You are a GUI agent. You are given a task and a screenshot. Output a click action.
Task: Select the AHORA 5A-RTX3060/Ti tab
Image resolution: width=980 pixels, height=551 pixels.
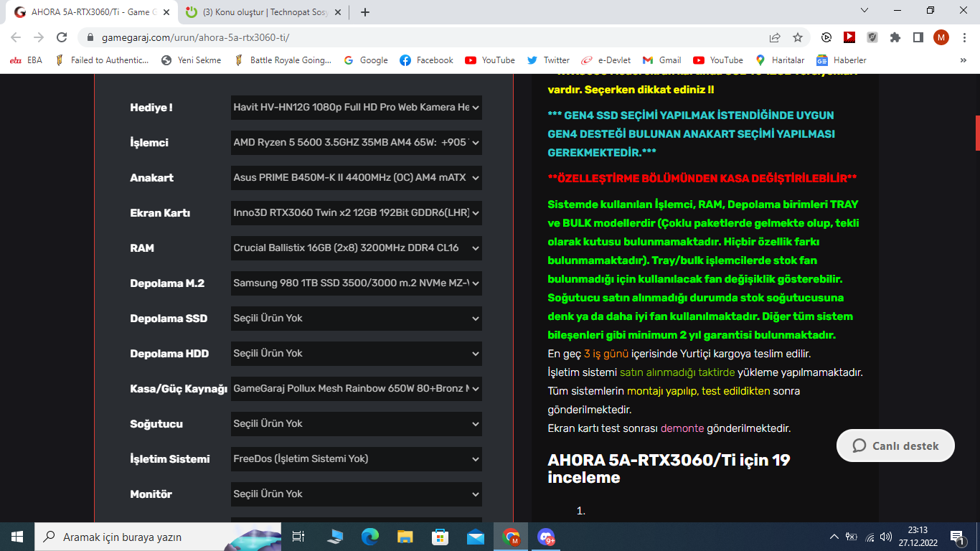click(90, 12)
